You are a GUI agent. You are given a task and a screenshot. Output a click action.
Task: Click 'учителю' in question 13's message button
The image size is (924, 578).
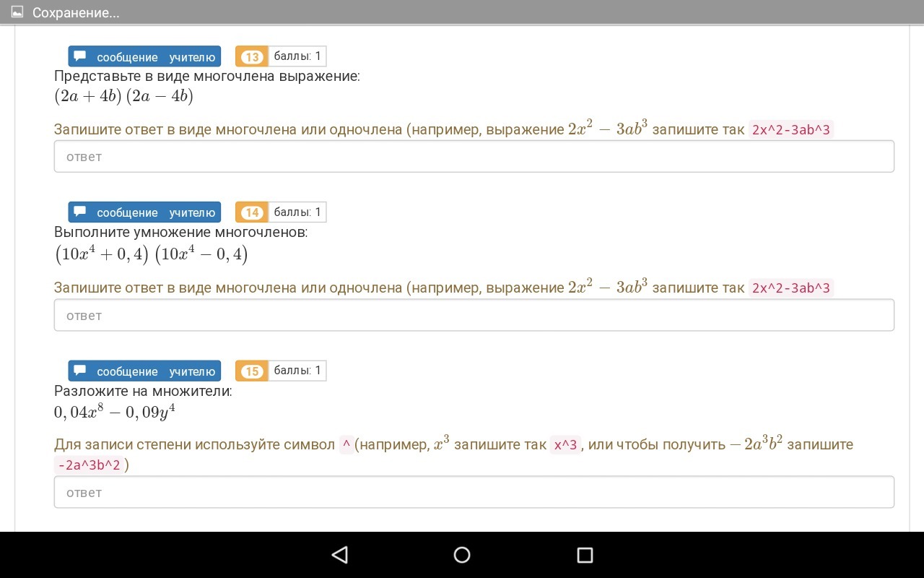(x=192, y=57)
